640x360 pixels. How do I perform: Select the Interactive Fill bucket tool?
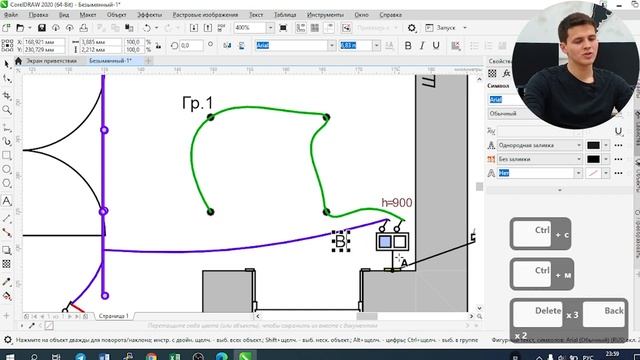pos(7,296)
